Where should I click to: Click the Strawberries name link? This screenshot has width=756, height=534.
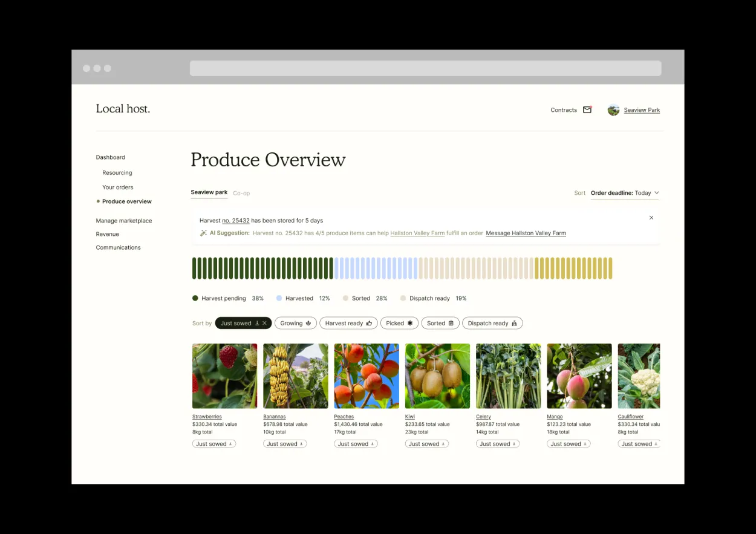click(207, 417)
